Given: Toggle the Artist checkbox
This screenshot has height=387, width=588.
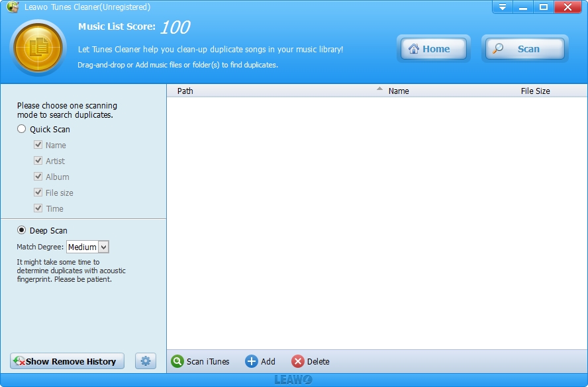Looking at the screenshot, I should 38,161.
